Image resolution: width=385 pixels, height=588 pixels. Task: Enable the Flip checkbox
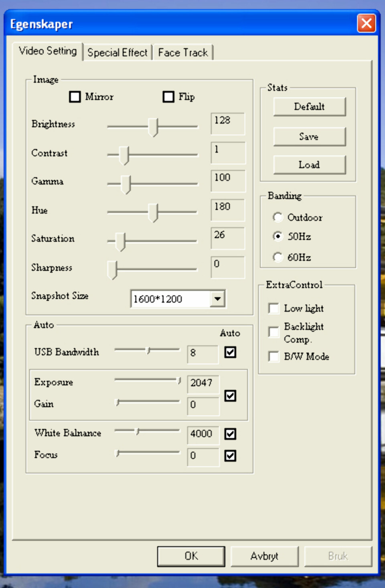pos(168,97)
